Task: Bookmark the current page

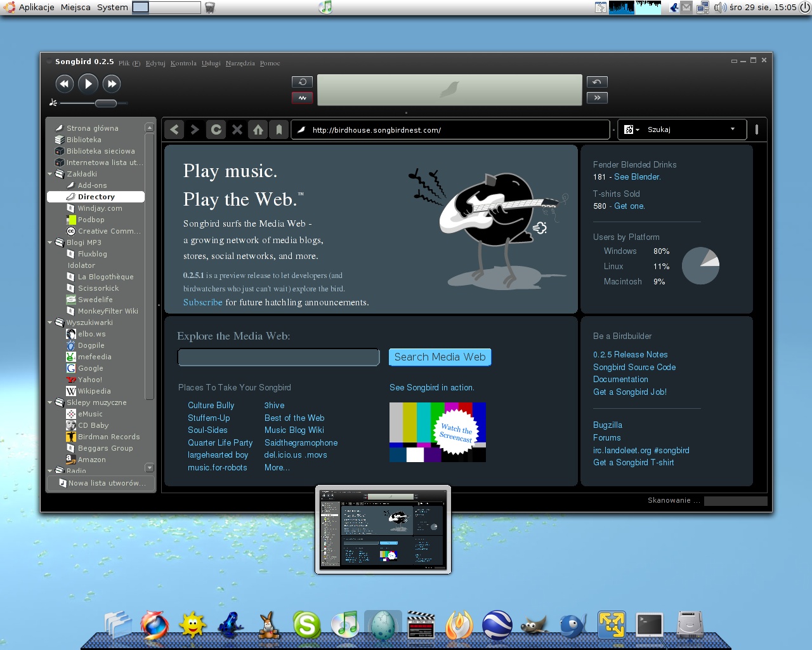Action: (279, 129)
